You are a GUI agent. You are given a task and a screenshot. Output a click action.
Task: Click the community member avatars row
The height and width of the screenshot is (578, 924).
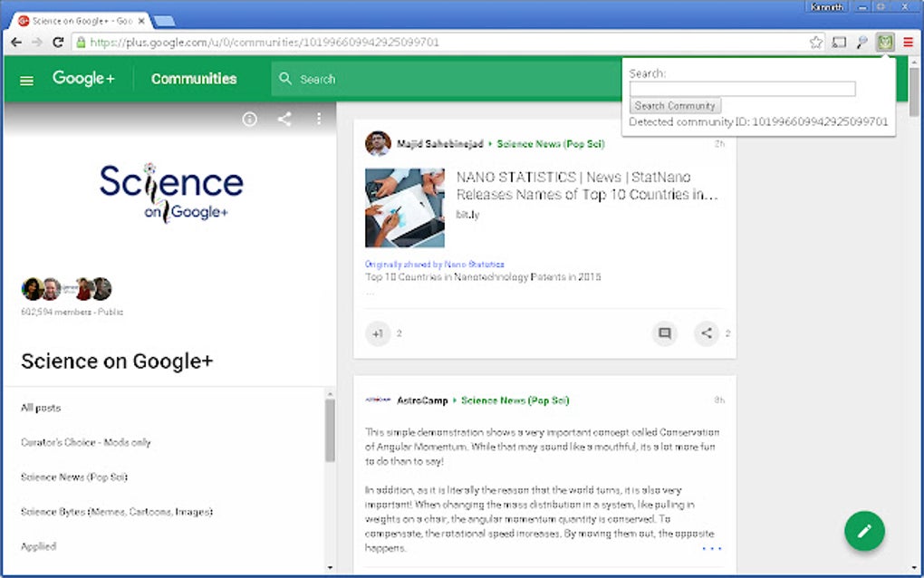[x=67, y=289]
